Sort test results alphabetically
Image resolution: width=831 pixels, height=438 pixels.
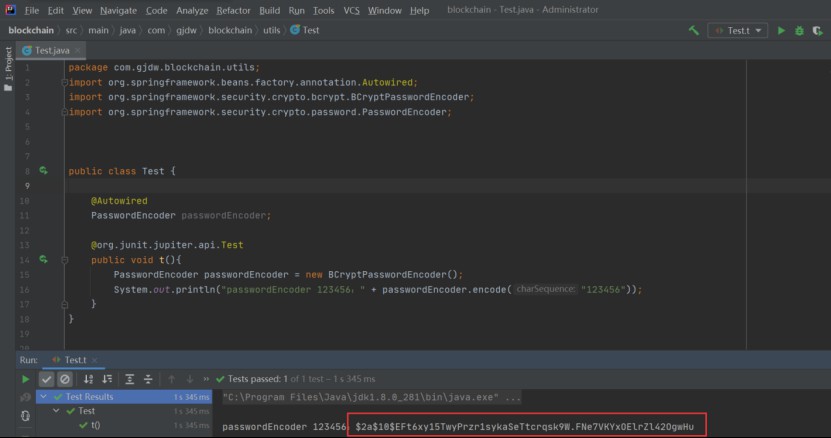click(88, 379)
